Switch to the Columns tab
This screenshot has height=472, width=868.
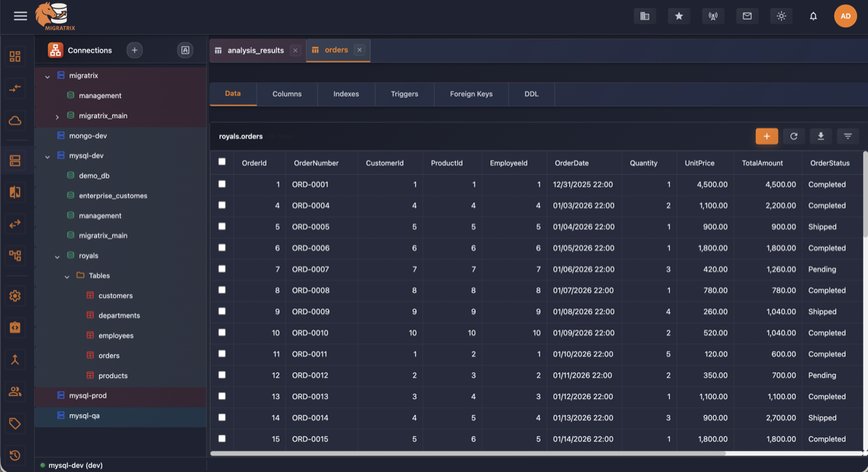pyautogui.click(x=286, y=93)
